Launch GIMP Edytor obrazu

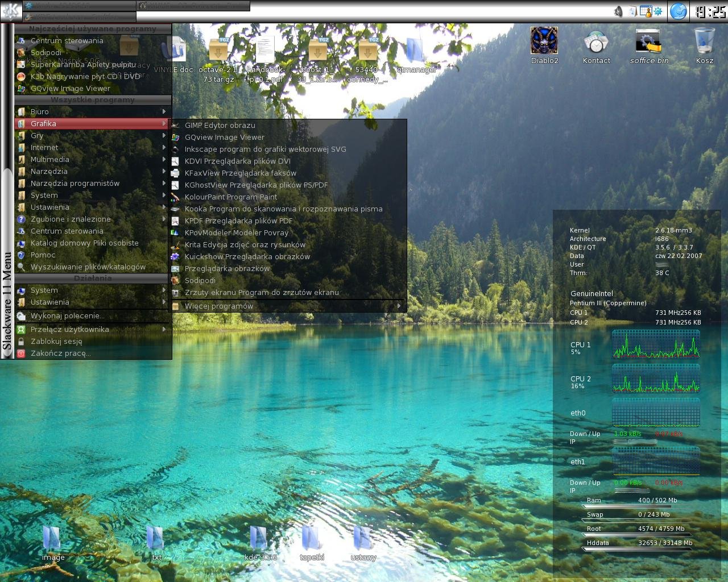pos(288,125)
